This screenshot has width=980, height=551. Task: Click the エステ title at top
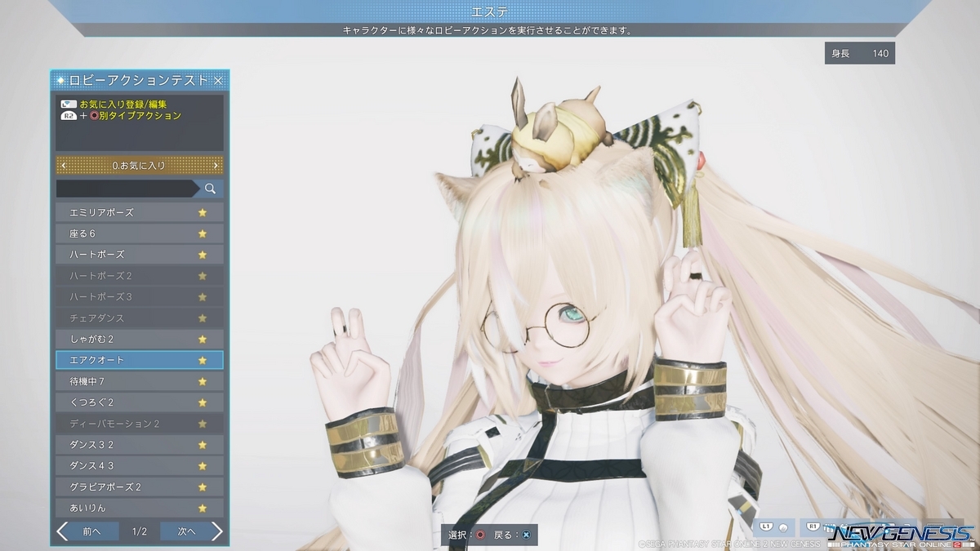tap(490, 11)
